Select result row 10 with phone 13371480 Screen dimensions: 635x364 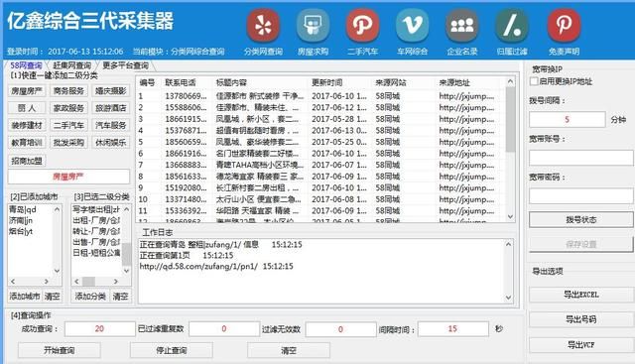[319, 199]
